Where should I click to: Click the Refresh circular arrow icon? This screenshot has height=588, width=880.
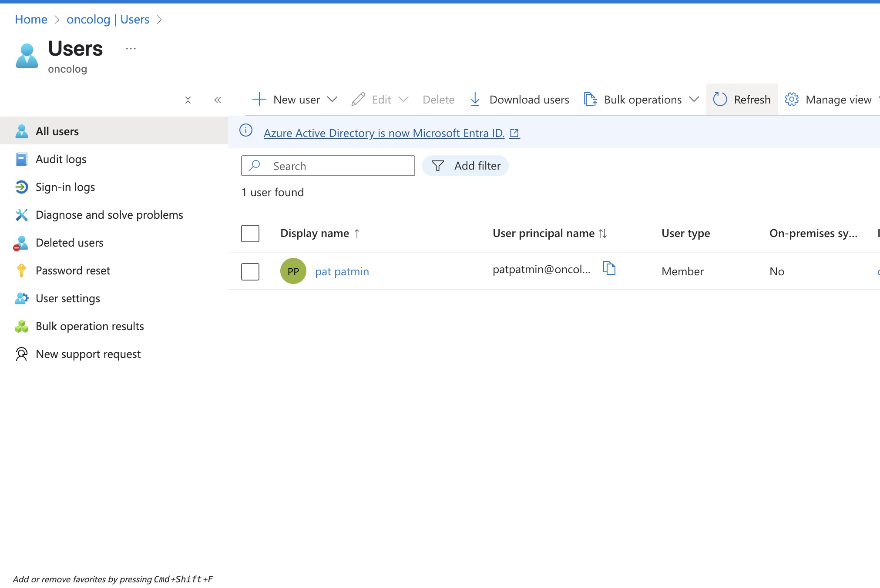tap(720, 100)
